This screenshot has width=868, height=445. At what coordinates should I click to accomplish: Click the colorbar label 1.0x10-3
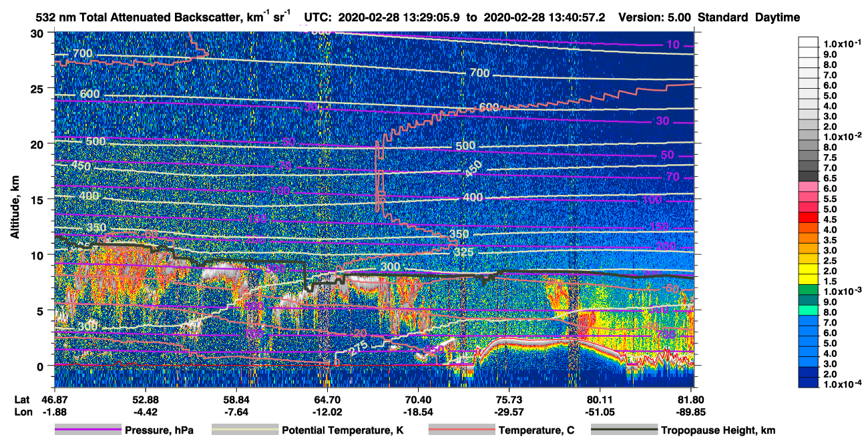(x=843, y=291)
